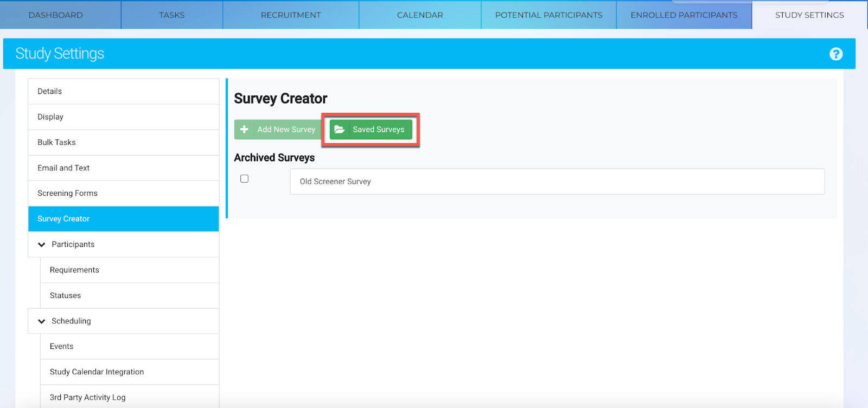This screenshot has height=408, width=868.
Task: Select Details in the settings sidebar
Action: (50, 91)
